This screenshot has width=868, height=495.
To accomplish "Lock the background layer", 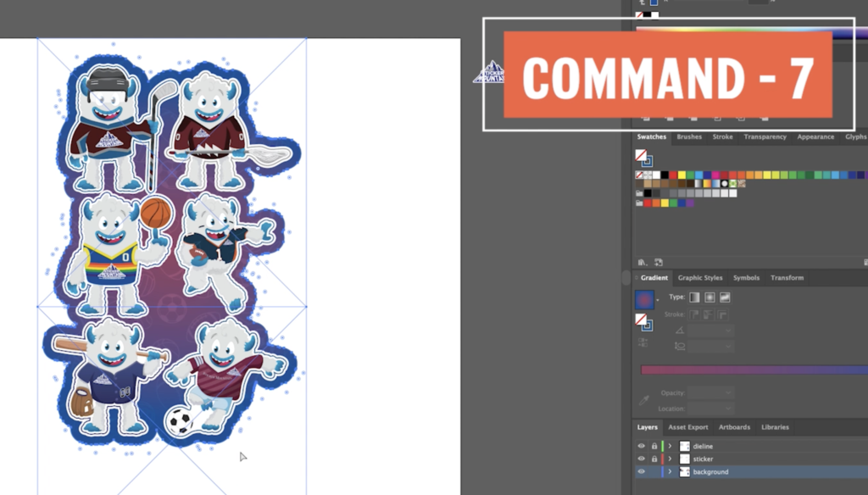I will 654,472.
